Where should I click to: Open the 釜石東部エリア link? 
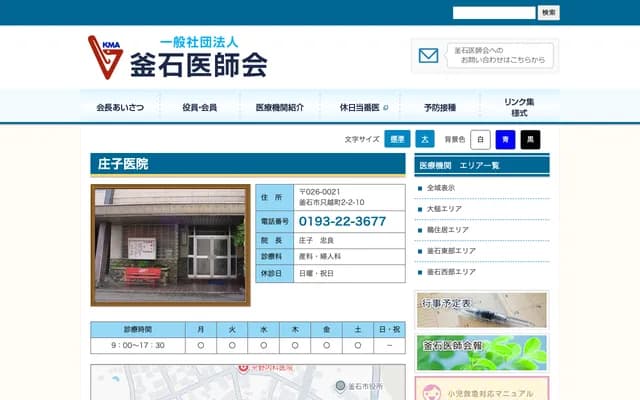click(452, 251)
